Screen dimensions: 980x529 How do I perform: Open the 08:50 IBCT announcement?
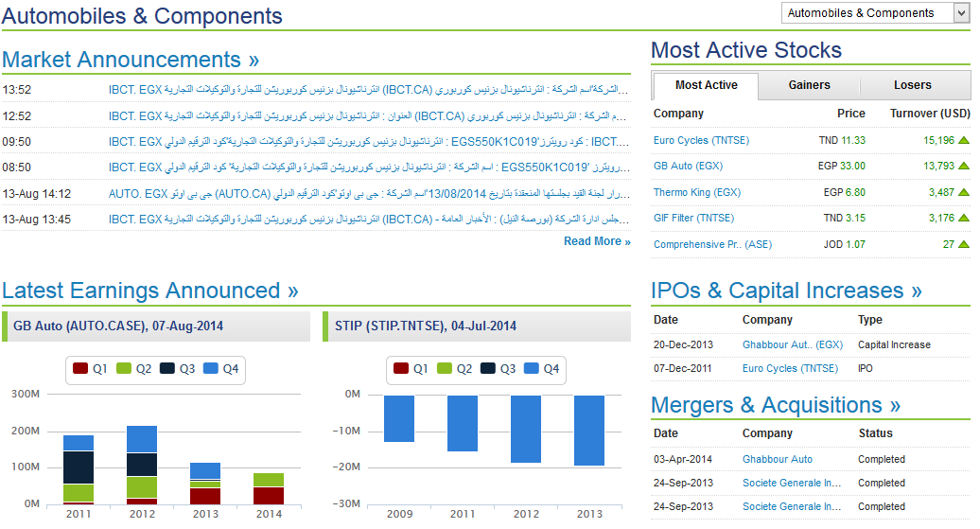[368, 167]
